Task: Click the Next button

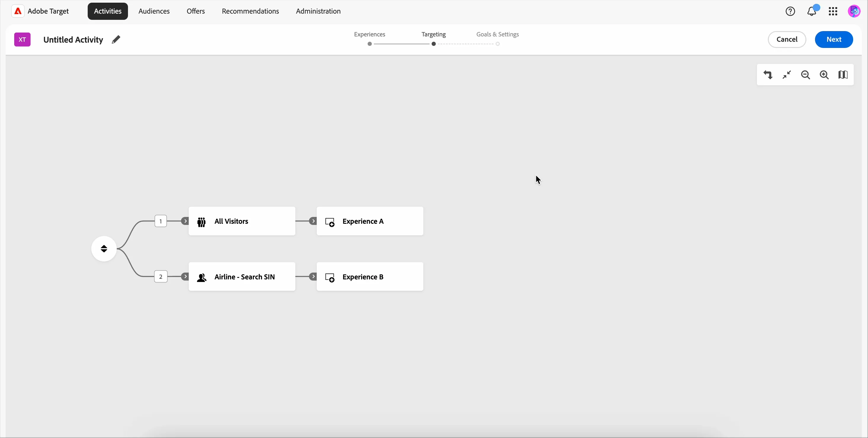Action: (x=834, y=40)
